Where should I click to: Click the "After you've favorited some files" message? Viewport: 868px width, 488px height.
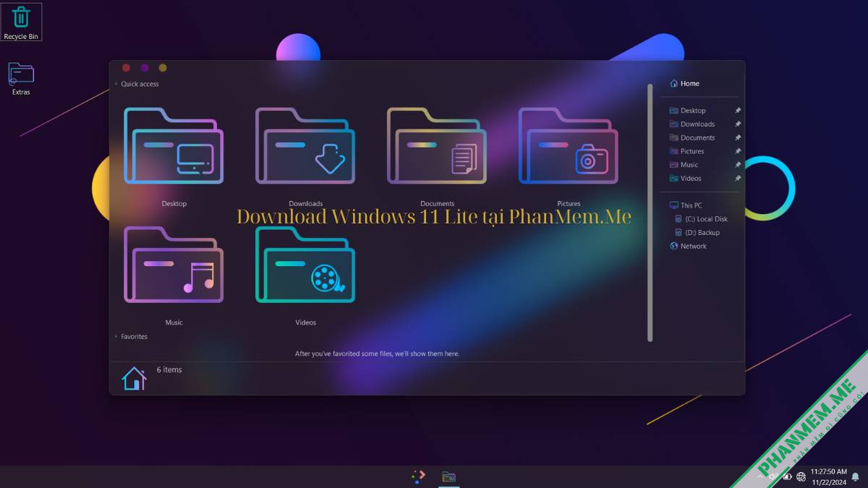coord(377,354)
